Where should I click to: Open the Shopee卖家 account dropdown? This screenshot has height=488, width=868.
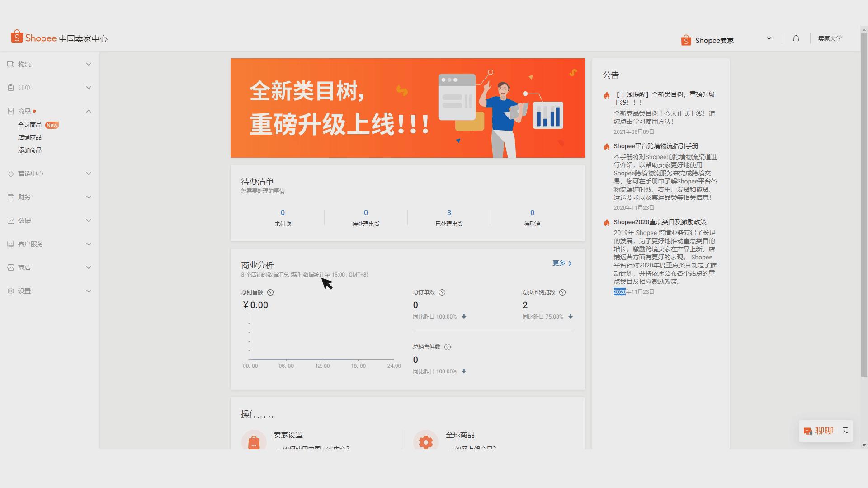[x=768, y=38]
